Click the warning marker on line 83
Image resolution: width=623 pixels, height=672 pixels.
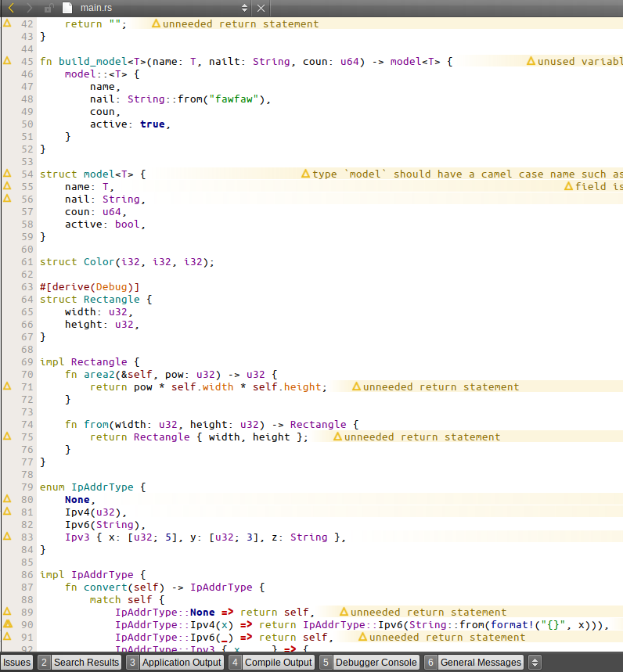(7, 537)
